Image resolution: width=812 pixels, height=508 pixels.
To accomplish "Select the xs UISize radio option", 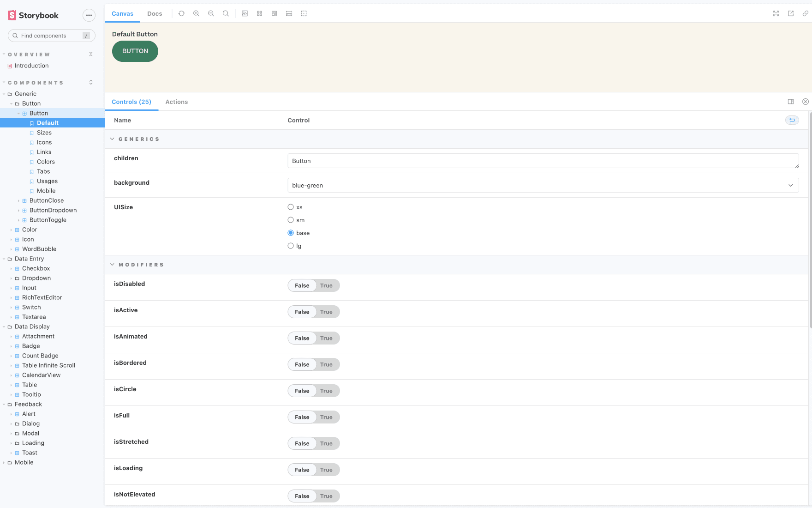I will pyautogui.click(x=291, y=207).
